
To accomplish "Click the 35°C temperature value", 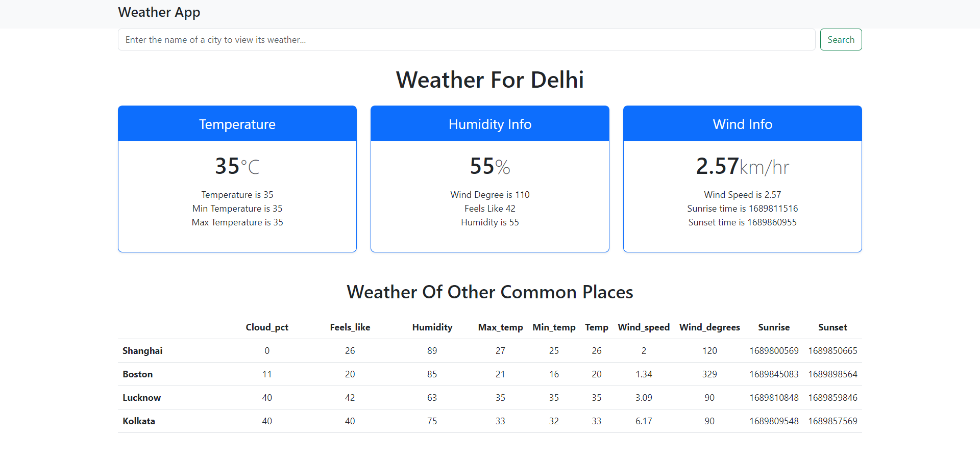I will tap(237, 165).
